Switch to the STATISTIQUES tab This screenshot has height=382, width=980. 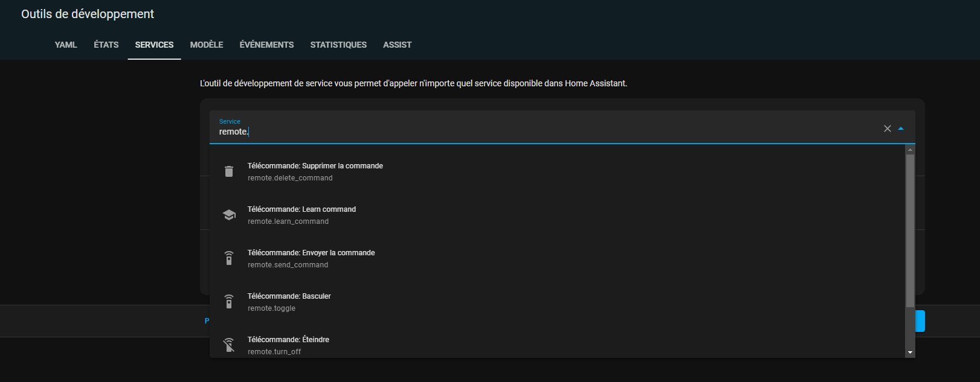[338, 45]
